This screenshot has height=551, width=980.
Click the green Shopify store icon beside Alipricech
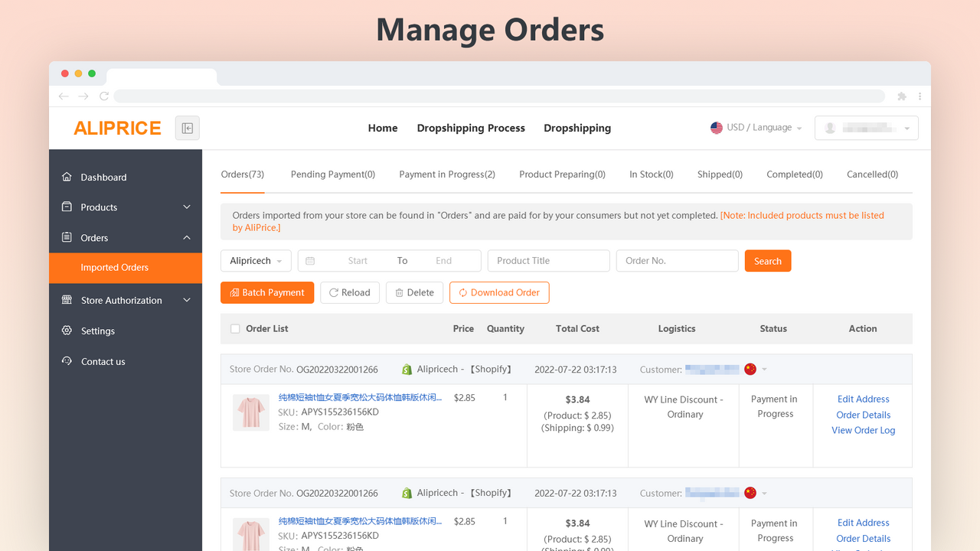[407, 369]
